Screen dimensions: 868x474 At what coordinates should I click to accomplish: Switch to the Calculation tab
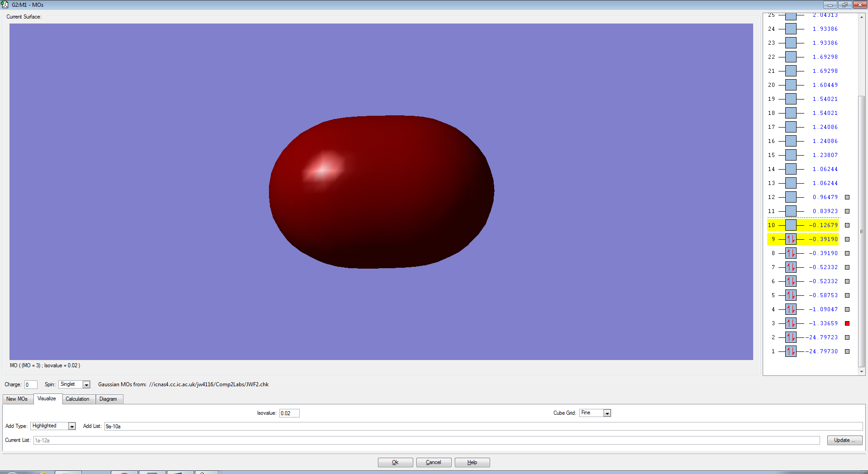click(77, 399)
